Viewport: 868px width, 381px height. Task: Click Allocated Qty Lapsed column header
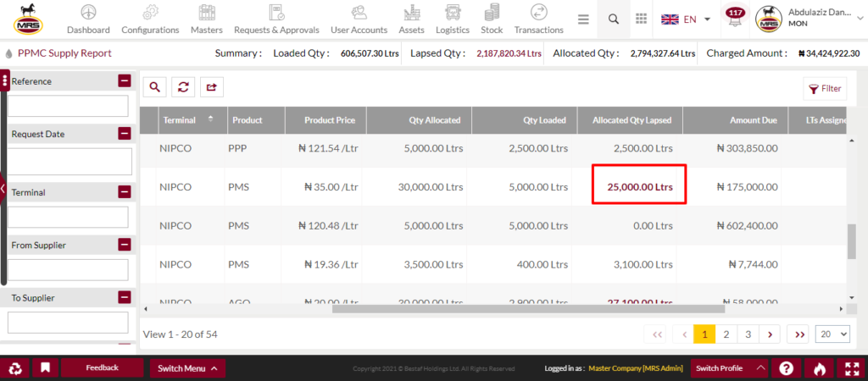click(x=630, y=120)
